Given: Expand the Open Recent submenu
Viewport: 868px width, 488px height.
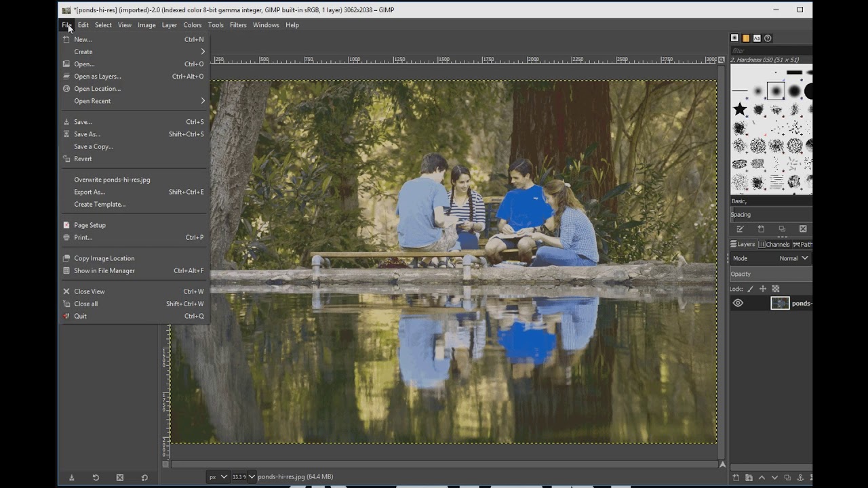Looking at the screenshot, I should (134, 101).
